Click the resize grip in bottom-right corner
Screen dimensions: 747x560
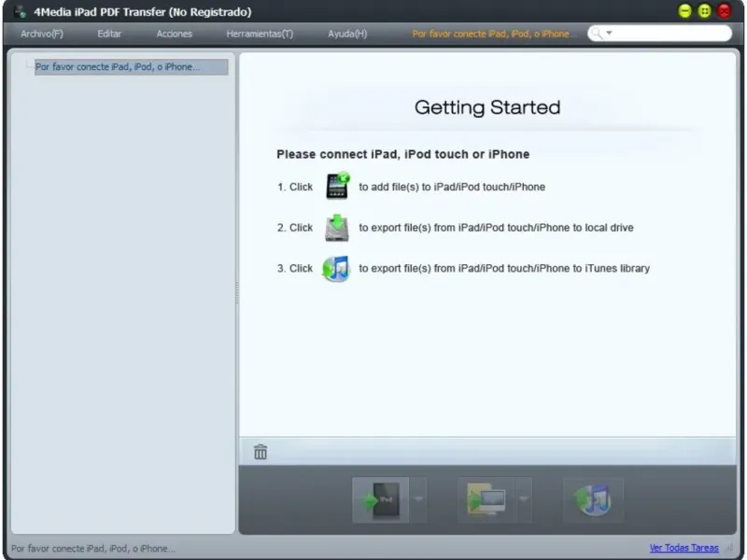tap(730, 548)
